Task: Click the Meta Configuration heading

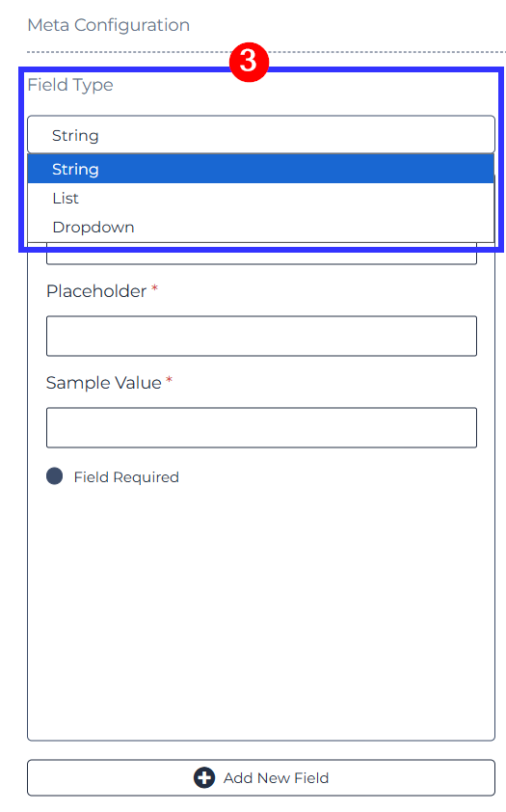Action: coord(109,25)
